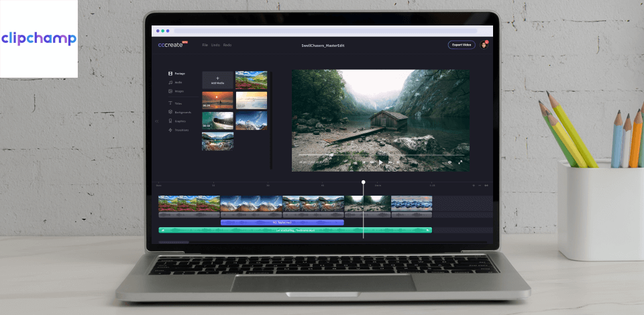
Task: Select the surfing wave footage thumbnail
Action: click(x=217, y=120)
